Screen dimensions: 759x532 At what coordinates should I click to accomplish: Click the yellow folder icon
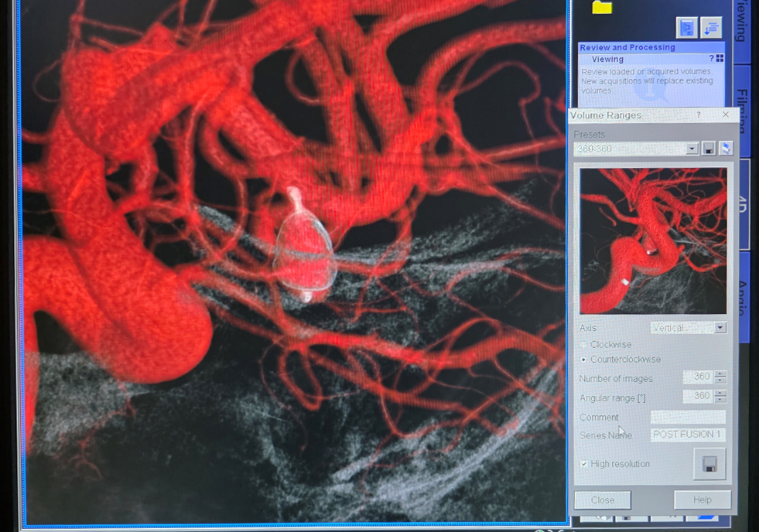602,7
